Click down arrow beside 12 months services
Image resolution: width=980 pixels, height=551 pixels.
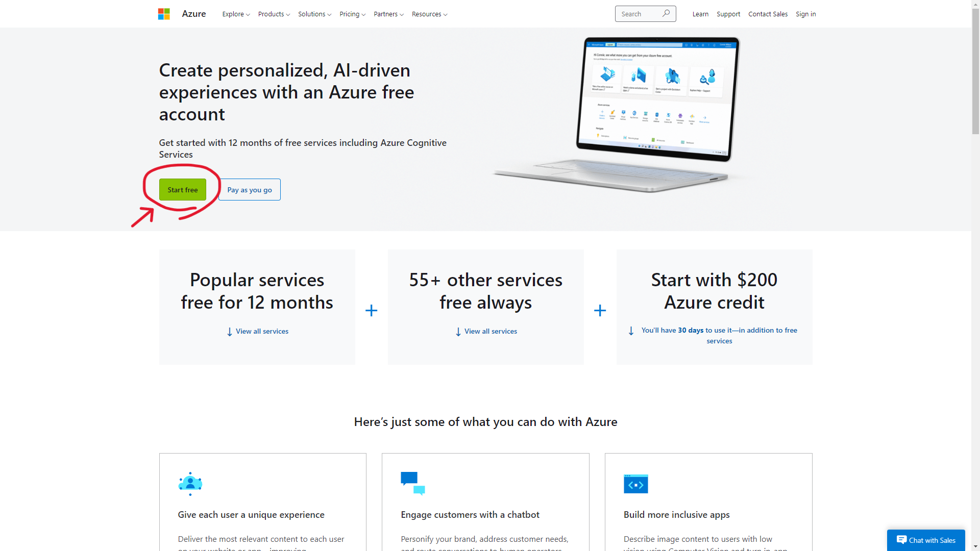[230, 332]
